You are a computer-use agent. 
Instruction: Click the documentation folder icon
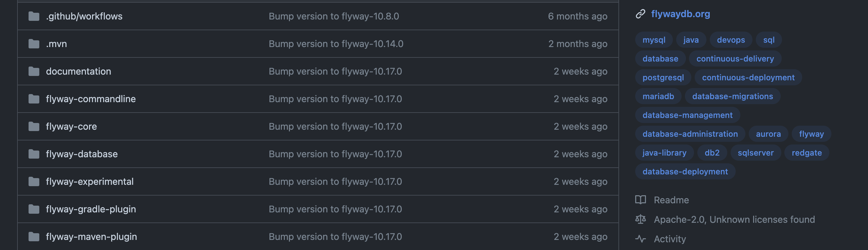point(34,72)
